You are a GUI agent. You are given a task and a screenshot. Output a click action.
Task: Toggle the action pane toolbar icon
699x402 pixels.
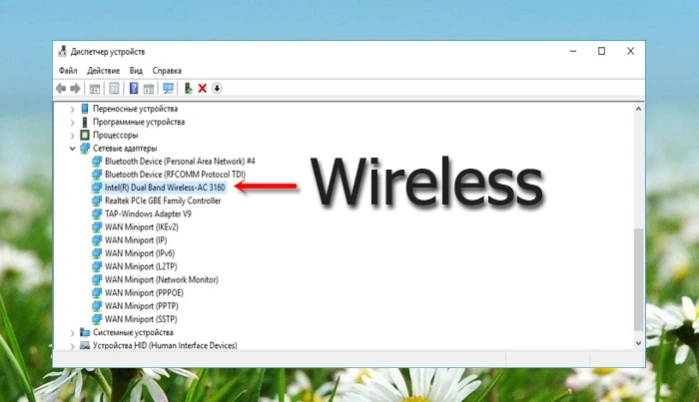pyautogui.click(x=148, y=89)
